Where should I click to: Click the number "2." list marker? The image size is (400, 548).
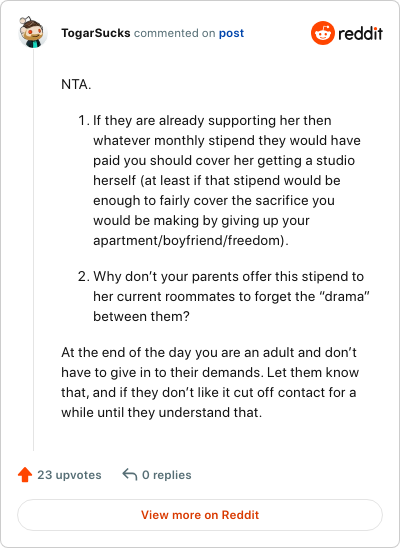pos(84,276)
